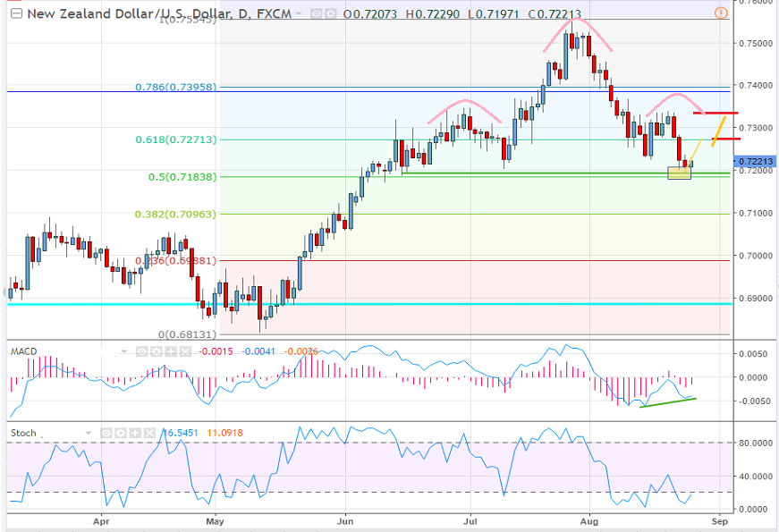The width and height of the screenshot is (779, 532).
Task: Click MACD value -0.0015
Action: tap(216, 351)
